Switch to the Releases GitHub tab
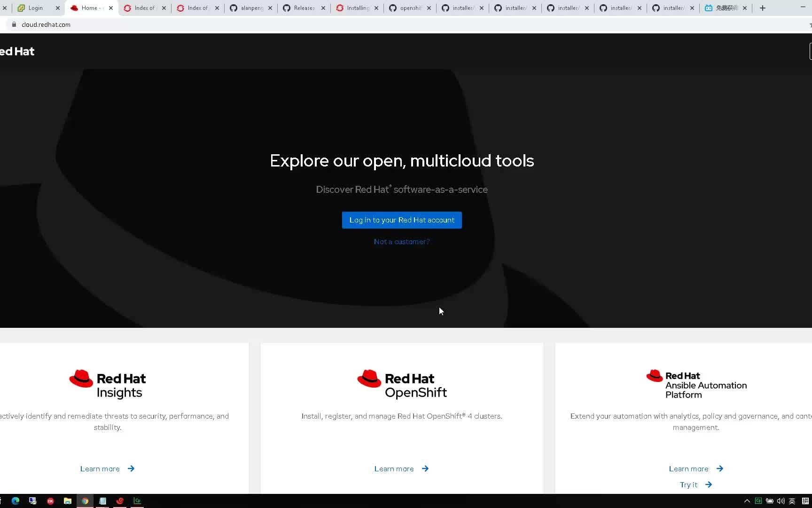This screenshot has height=508, width=812. pos(304,8)
